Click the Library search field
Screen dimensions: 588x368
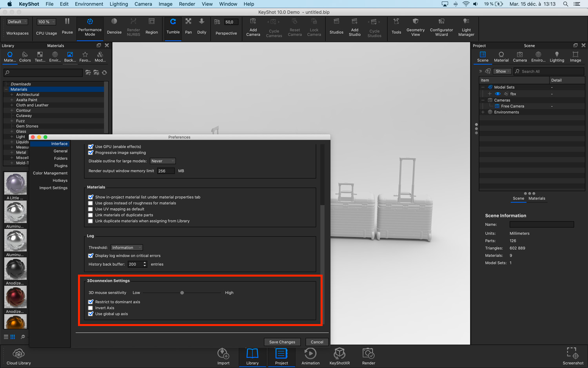coord(43,73)
